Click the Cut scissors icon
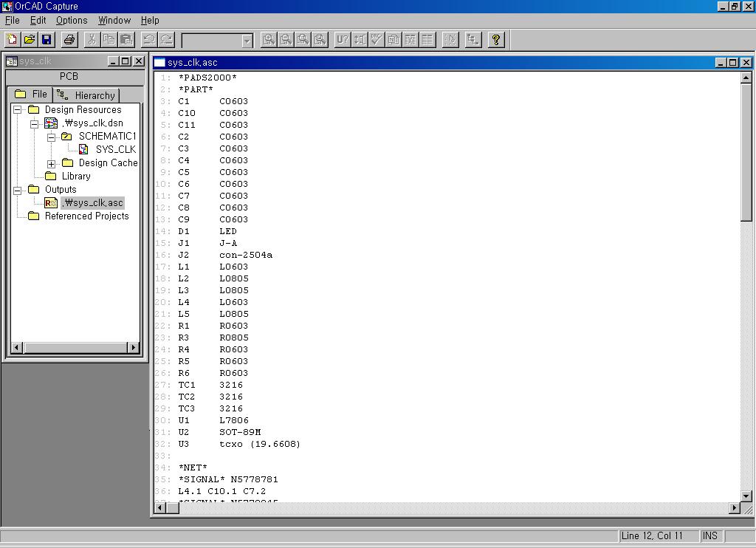756x548 pixels. [x=92, y=40]
